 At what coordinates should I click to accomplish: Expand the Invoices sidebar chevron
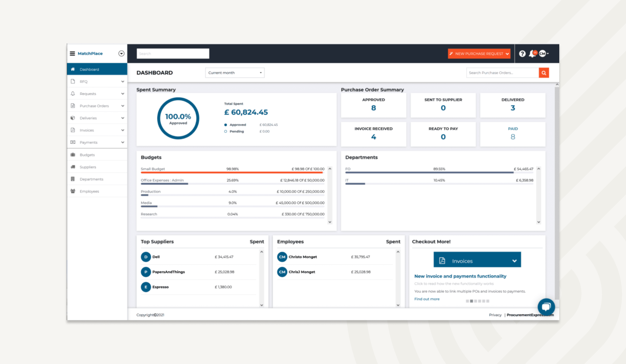[123, 130]
